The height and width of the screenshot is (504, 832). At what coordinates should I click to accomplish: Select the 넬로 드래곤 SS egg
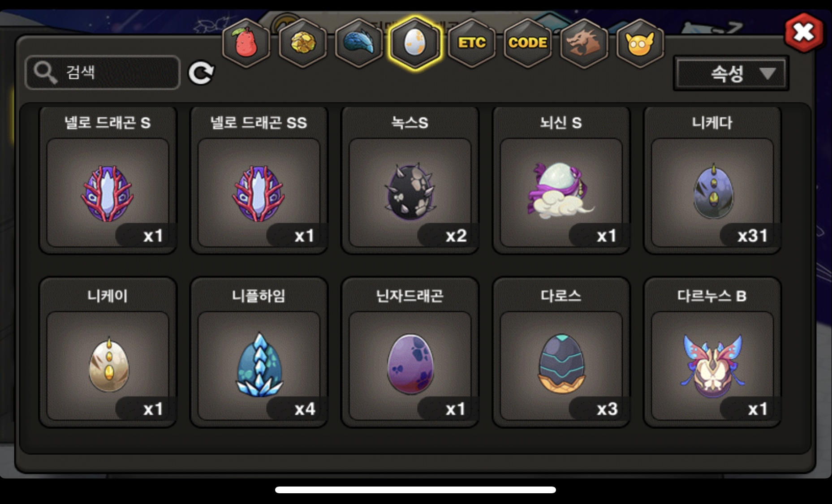pos(259,180)
